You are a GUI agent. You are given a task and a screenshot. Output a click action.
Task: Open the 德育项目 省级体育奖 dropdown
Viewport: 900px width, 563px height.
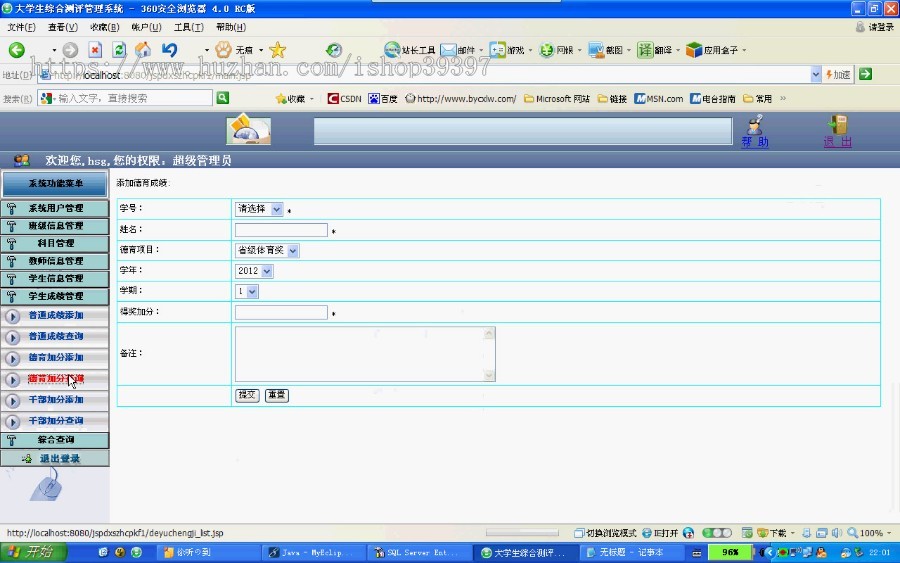(x=267, y=250)
